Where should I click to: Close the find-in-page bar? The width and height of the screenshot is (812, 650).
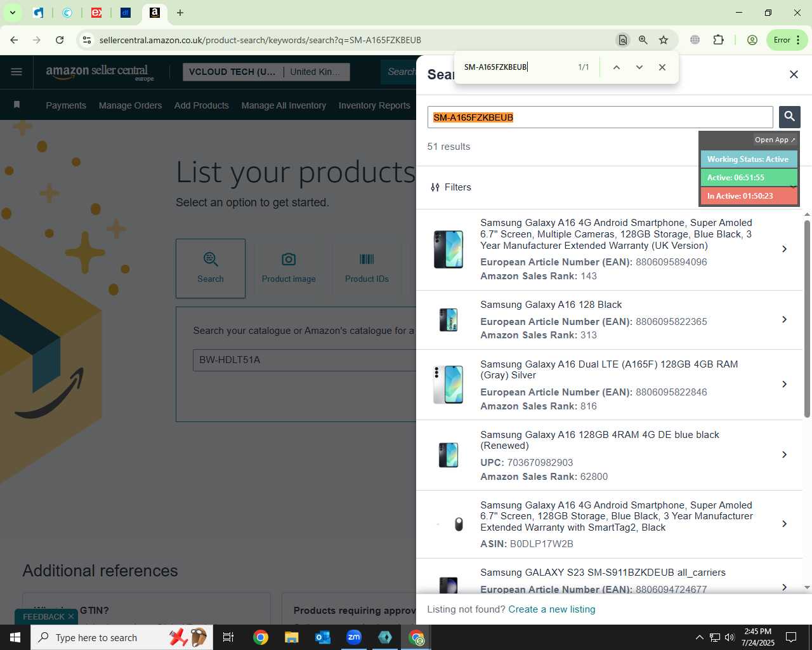(x=662, y=67)
